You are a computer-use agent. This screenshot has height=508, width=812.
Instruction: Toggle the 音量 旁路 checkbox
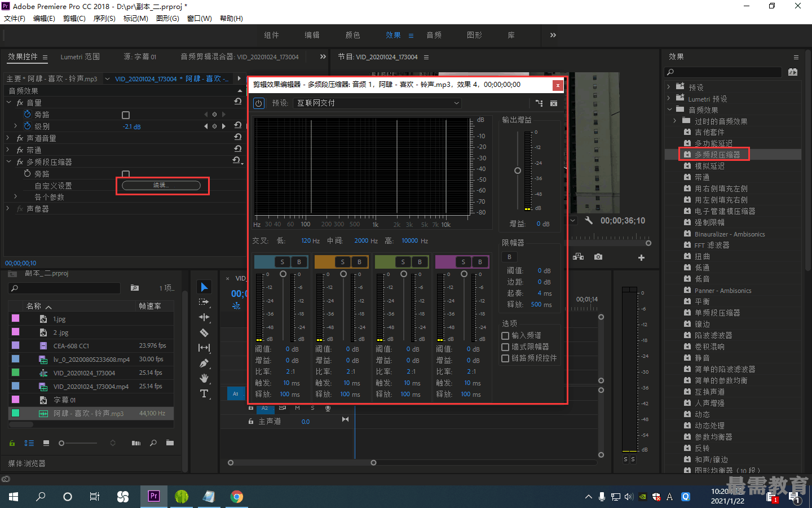[x=126, y=115]
